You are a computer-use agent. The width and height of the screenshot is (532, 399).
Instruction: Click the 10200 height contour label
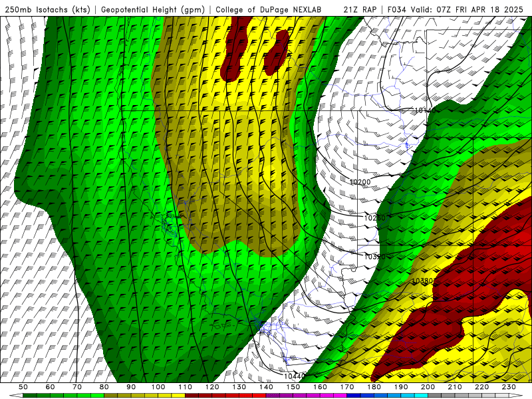tap(360, 182)
